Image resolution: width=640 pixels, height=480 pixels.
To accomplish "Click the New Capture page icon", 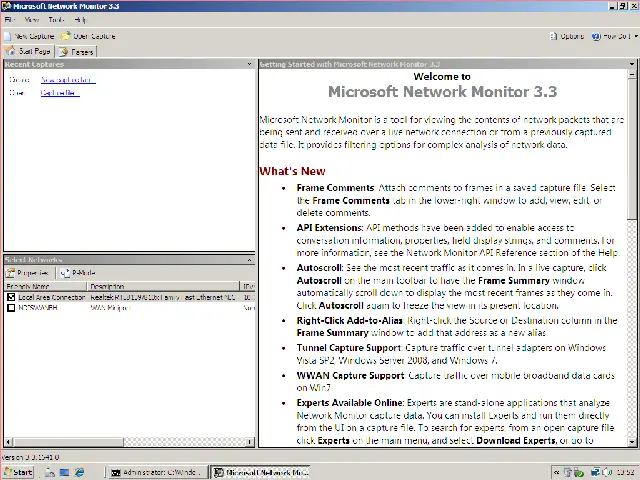I will (7, 36).
